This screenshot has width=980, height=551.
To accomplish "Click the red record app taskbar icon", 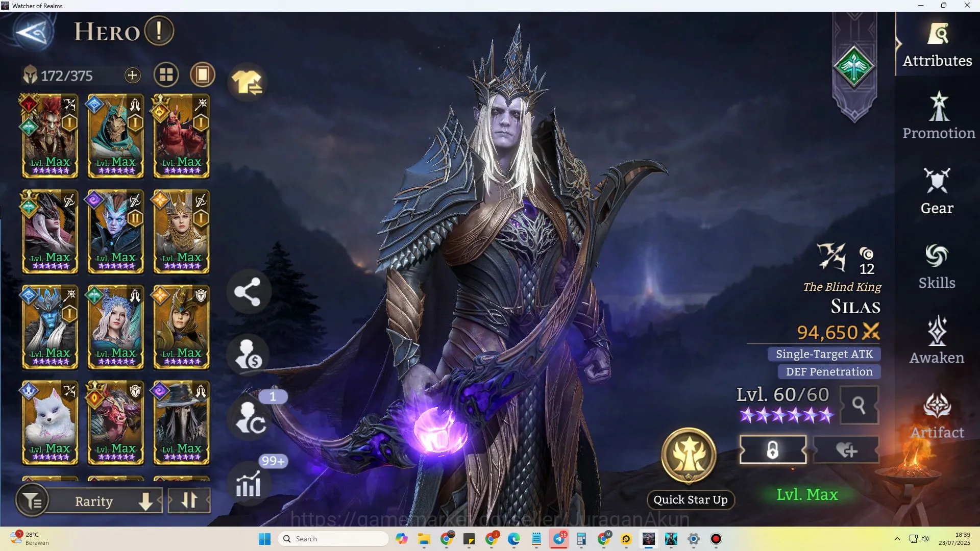I will point(716,539).
